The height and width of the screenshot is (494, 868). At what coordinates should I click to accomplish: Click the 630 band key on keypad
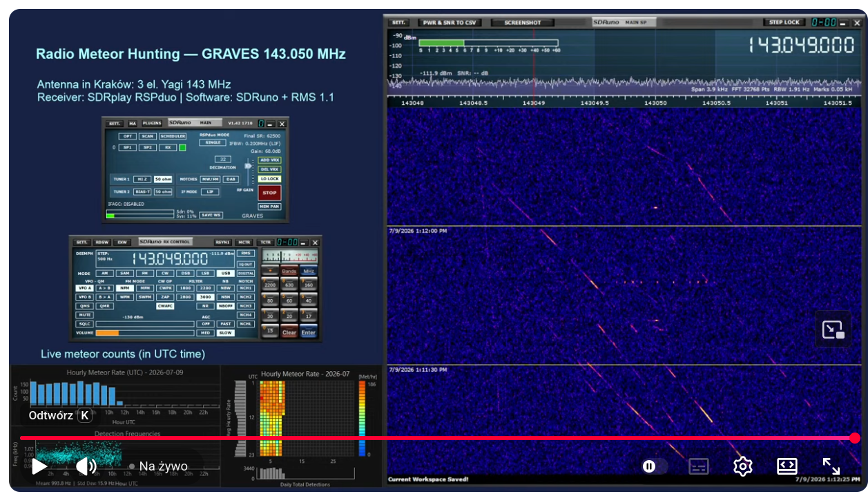(289, 284)
